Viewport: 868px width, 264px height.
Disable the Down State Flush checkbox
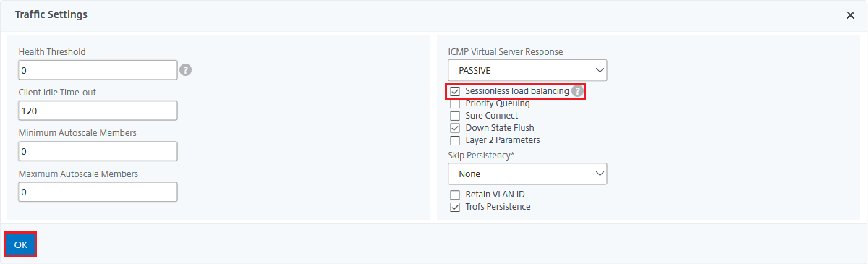[x=455, y=128]
